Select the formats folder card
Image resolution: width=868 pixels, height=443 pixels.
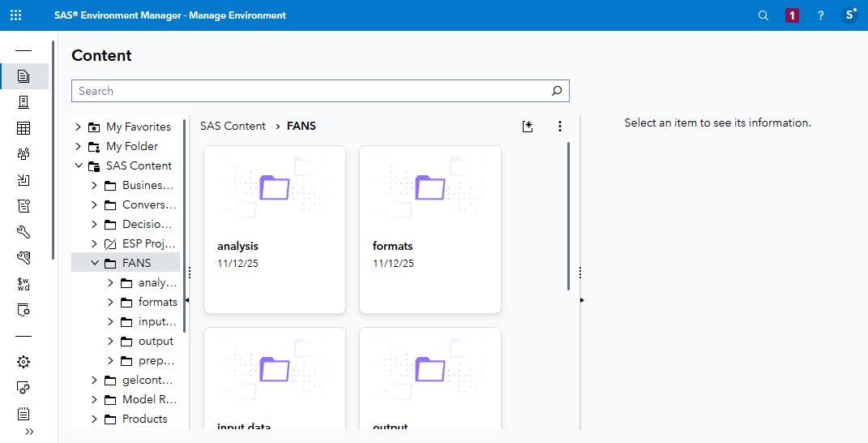[430, 230]
